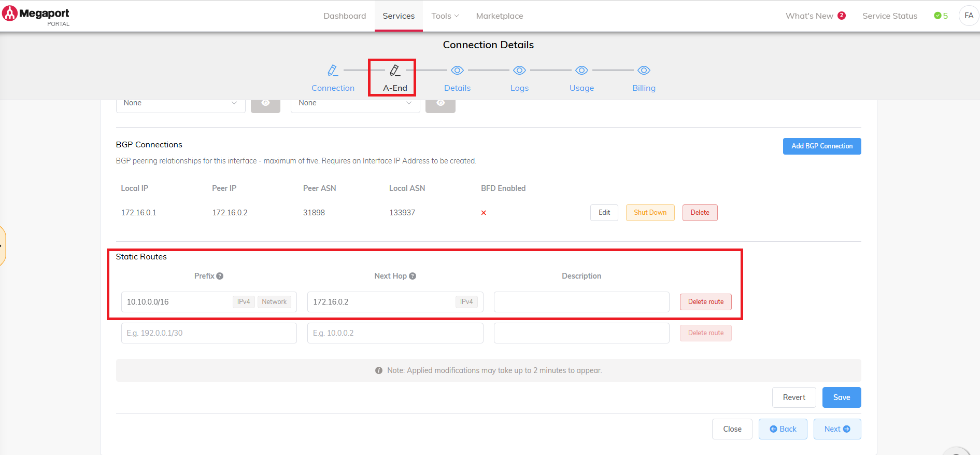Switch to the Usage step label
The height and width of the screenshot is (455, 980).
click(x=581, y=88)
